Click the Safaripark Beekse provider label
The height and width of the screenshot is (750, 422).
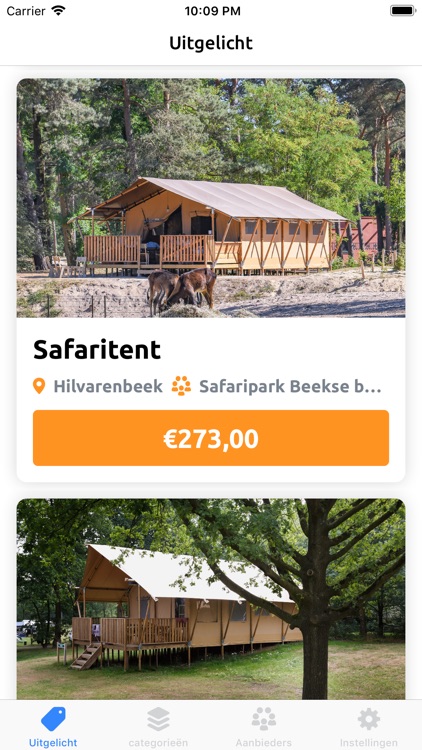pyautogui.click(x=290, y=386)
